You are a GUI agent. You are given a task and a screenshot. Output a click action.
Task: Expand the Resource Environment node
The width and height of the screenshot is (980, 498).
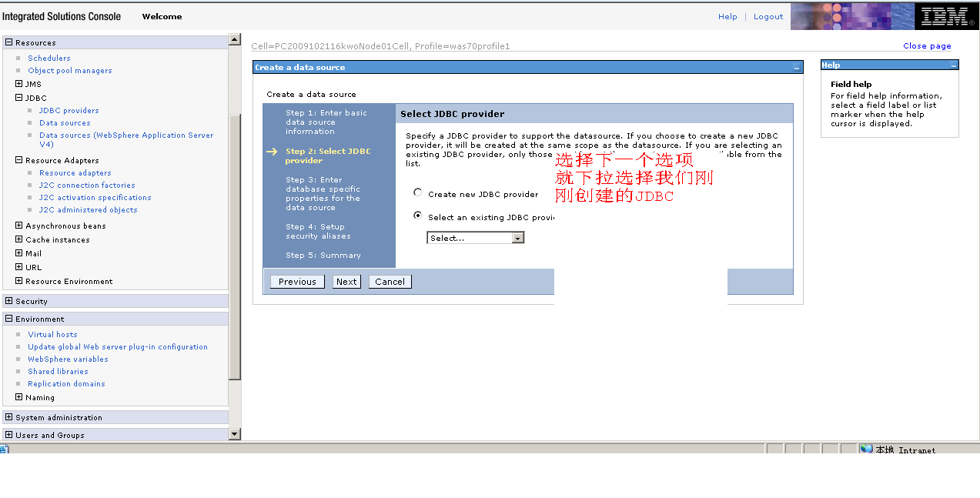(x=19, y=281)
